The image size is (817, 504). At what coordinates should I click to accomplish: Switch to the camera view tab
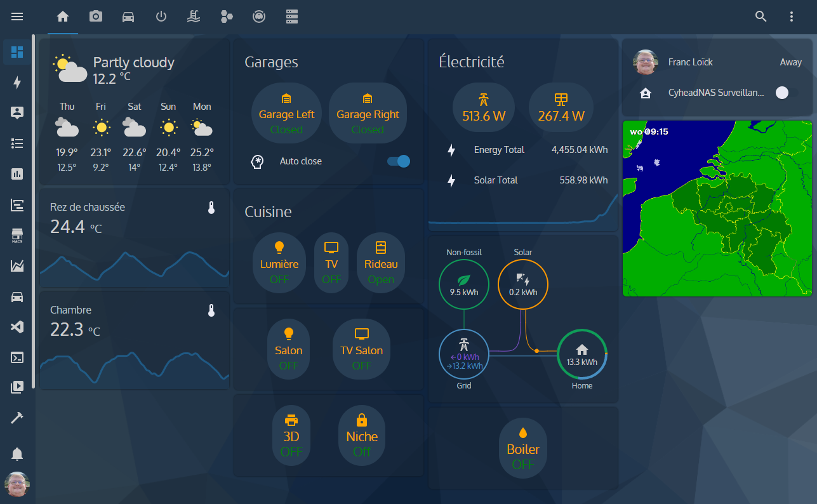96,17
